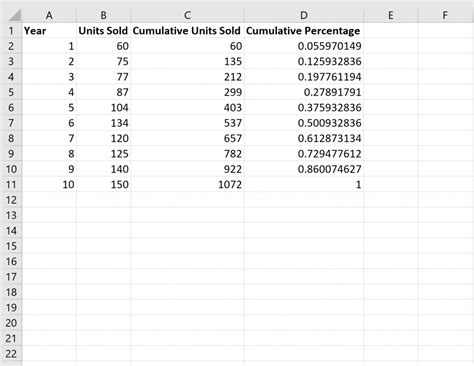Select the cell containing 0.500932836

click(x=304, y=123)
